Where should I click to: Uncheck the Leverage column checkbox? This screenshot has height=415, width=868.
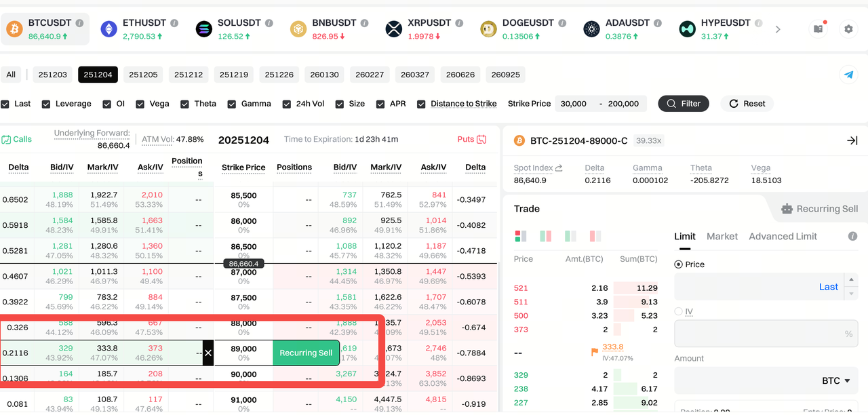pyautogui.click(x=46, y=104)
